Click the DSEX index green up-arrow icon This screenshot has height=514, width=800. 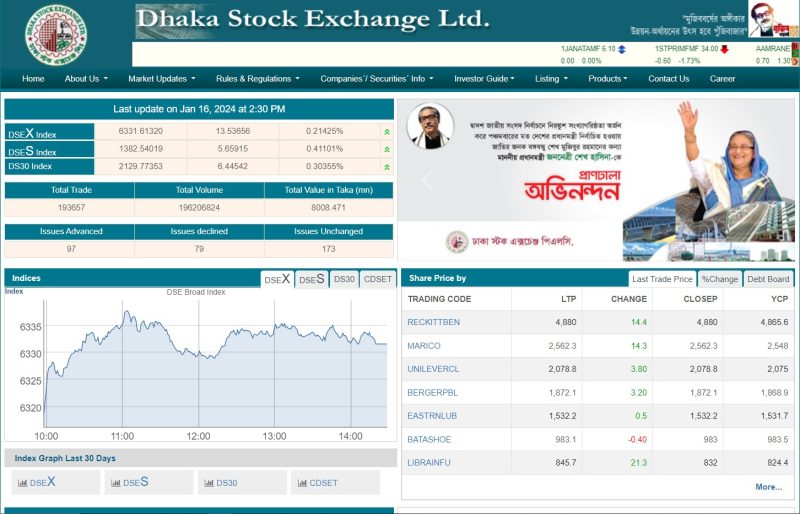(x=386, y=132)
